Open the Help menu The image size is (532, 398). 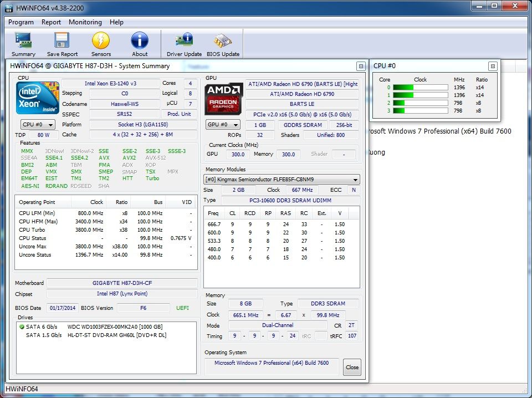pyautogui.click(x=116, y=22)
